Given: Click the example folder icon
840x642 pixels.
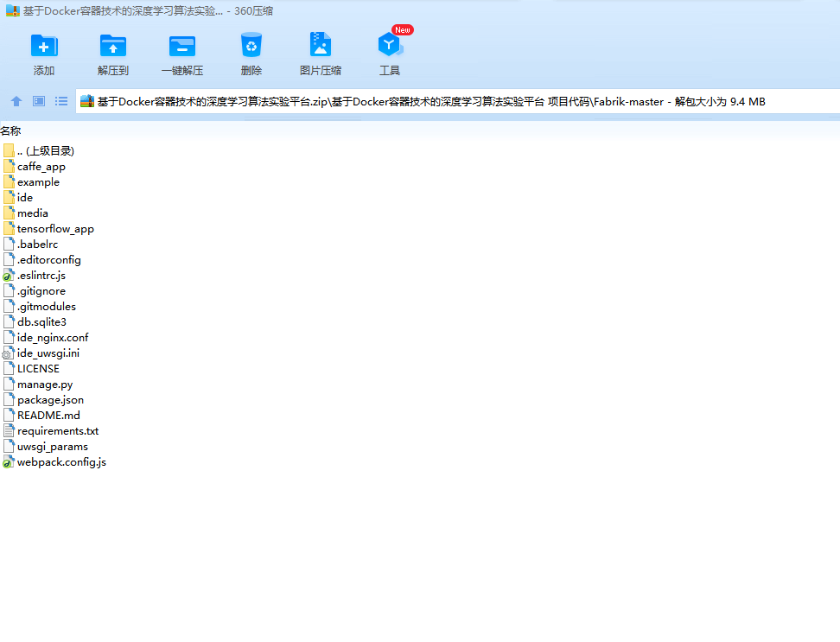Looking at the screenshot, I should [9, 181].
